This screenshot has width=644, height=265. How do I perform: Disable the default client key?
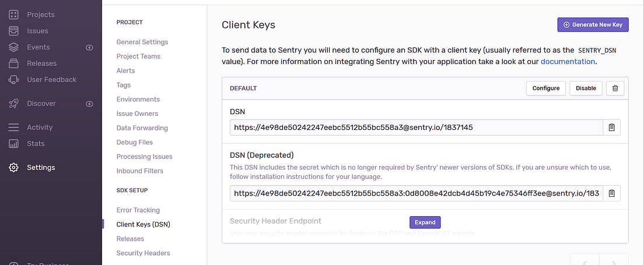(586, 88)
